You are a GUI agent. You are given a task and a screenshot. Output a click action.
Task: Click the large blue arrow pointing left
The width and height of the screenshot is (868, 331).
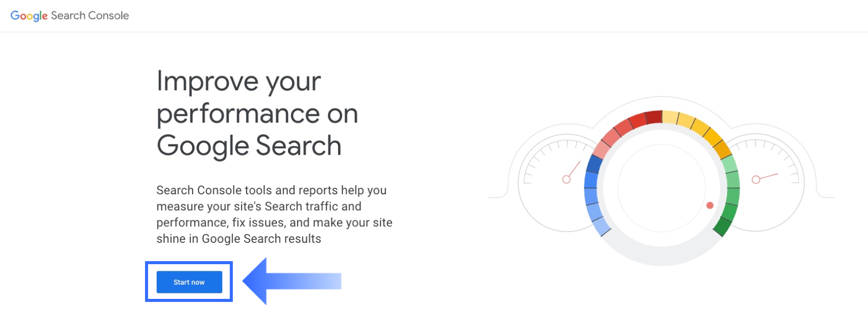click(x=291, y=281)
